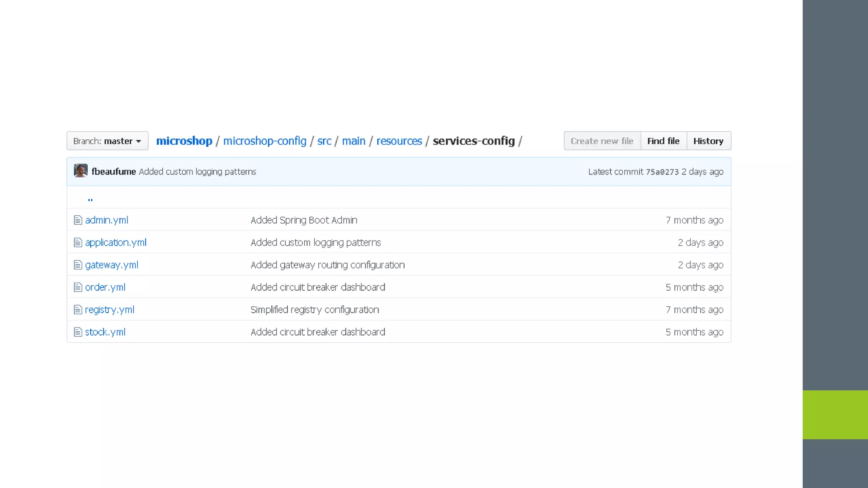This screenshot has width=868, height=488.
Task: Open fbeaufume's user profile
Action: point(114,172)
